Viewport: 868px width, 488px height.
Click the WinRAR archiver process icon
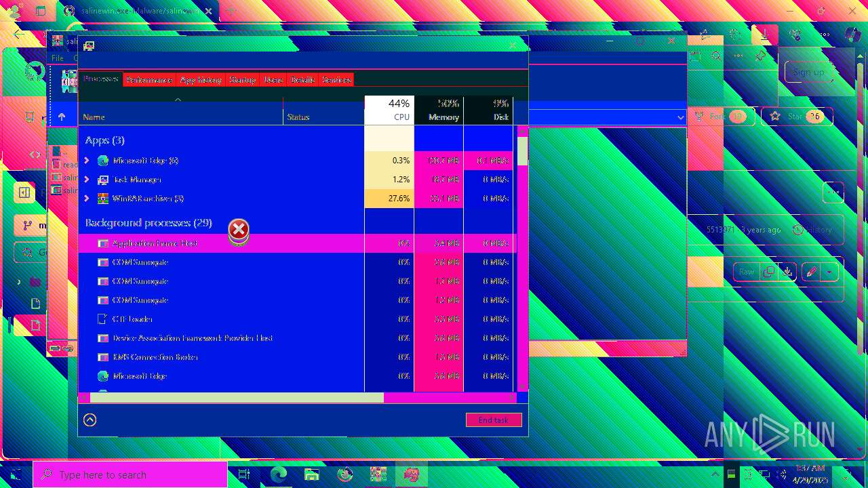click(x=103, y=199)
